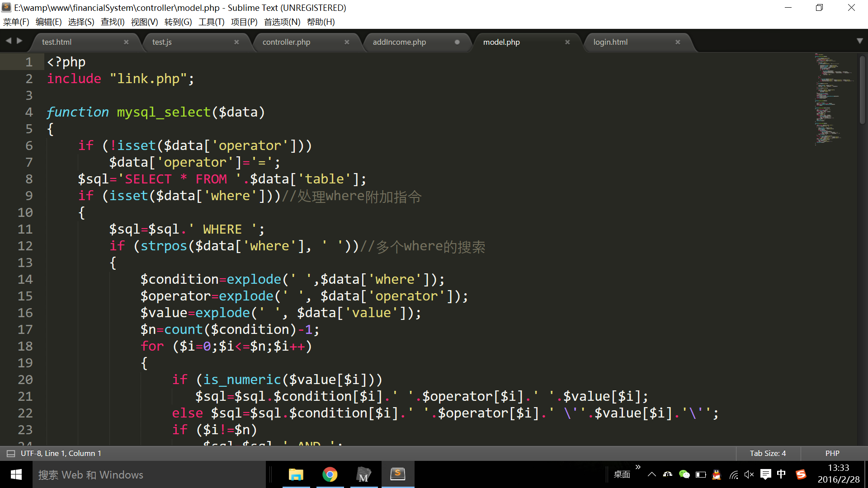Click the "link.php" include string

148,79
